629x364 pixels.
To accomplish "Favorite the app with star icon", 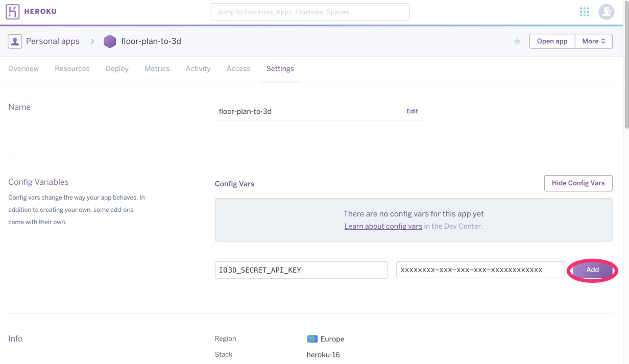I will (517, 41).
